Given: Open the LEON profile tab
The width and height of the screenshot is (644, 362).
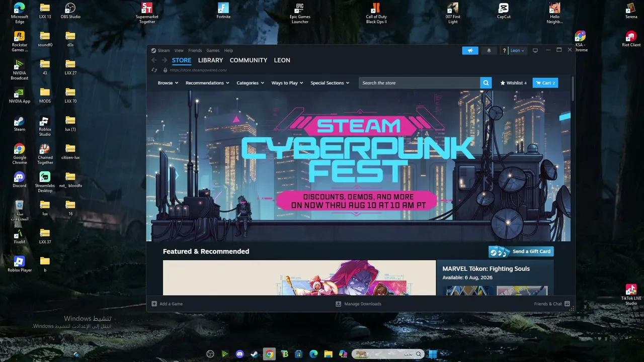Looking at the screenshot, I should [x=282, y=60].
